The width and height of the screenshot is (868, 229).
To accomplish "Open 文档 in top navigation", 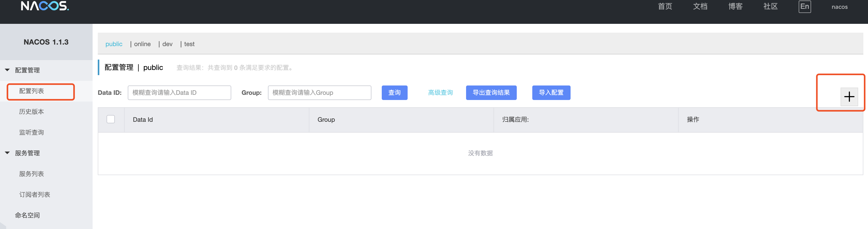I will pos(700,6).
